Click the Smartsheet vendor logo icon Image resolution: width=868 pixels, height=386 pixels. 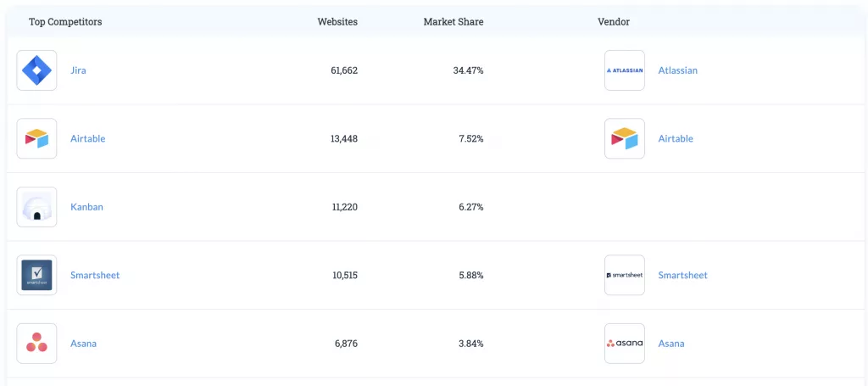click(625, 275)
